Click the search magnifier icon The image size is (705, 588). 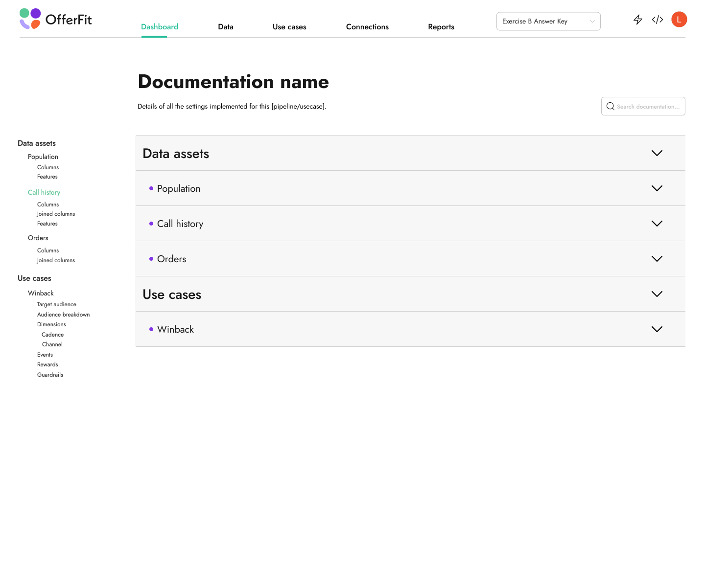click(610, 106)
